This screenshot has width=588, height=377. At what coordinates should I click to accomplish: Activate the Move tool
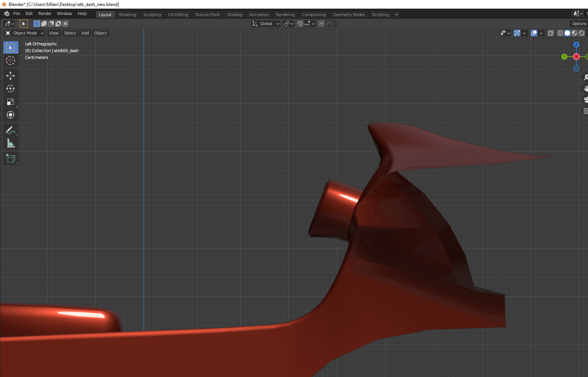[x=11, y=76]
